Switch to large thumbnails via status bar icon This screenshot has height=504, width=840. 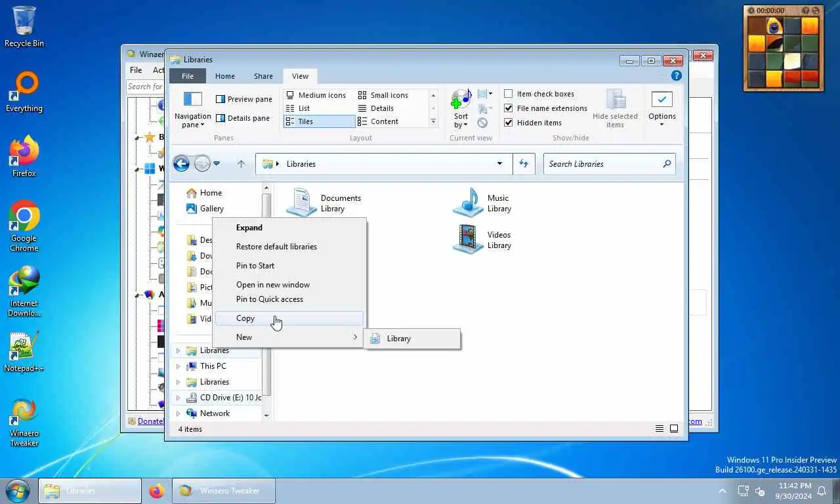click(674, 429)
